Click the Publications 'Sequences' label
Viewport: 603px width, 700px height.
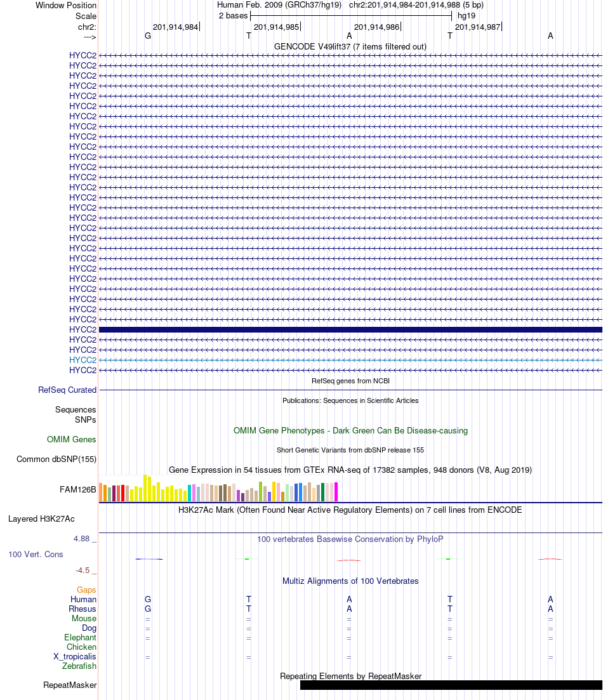click(x=76, y=409)
